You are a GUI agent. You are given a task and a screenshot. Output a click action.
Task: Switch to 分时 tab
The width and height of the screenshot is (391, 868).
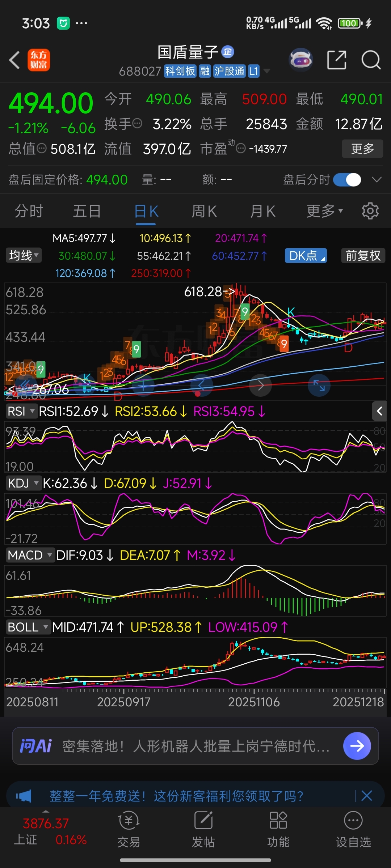29,211
